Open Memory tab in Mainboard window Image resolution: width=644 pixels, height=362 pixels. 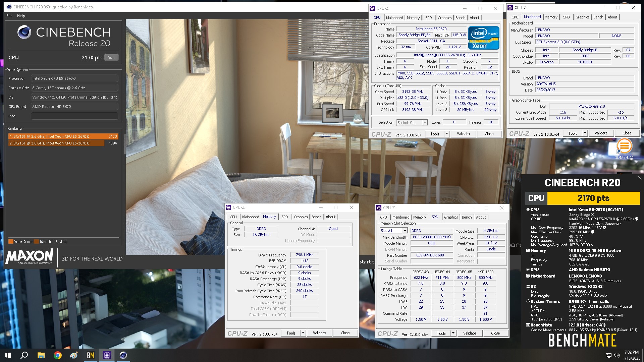pyautogui.click(x=551, y=17)
